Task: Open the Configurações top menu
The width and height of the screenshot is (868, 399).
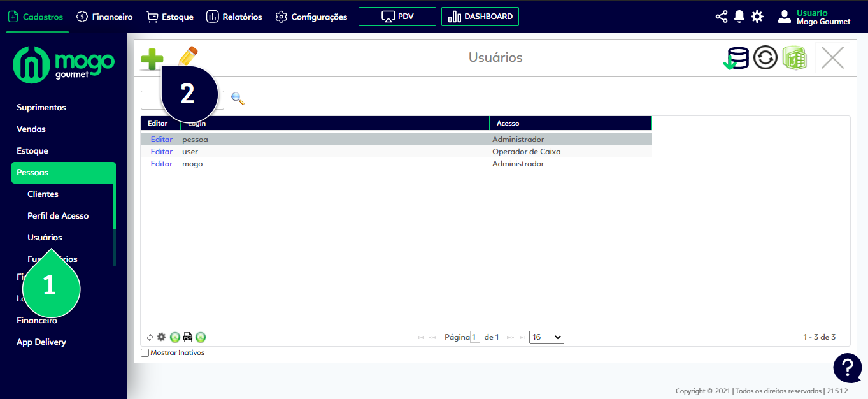Action: click(x=311, y=17)
